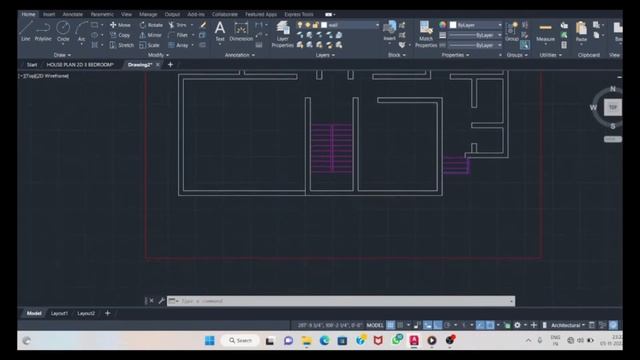This screenshot has height=360, width=640.
Task: Click the Start tab
Action: (x=32, y=64)
